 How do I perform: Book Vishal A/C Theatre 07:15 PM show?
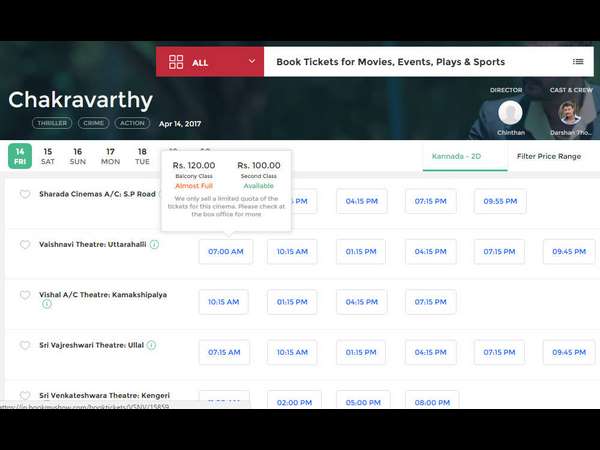[x=431, y=302]
